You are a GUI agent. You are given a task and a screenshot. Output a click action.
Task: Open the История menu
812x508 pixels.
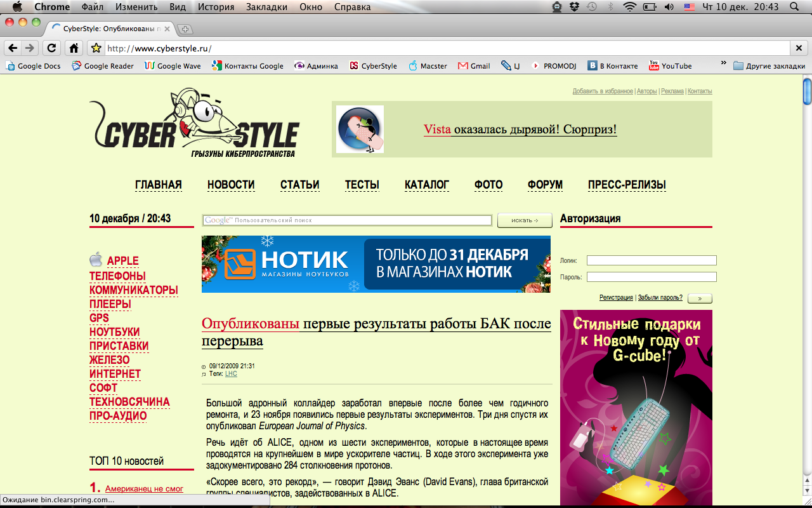(x=216, y=7)
